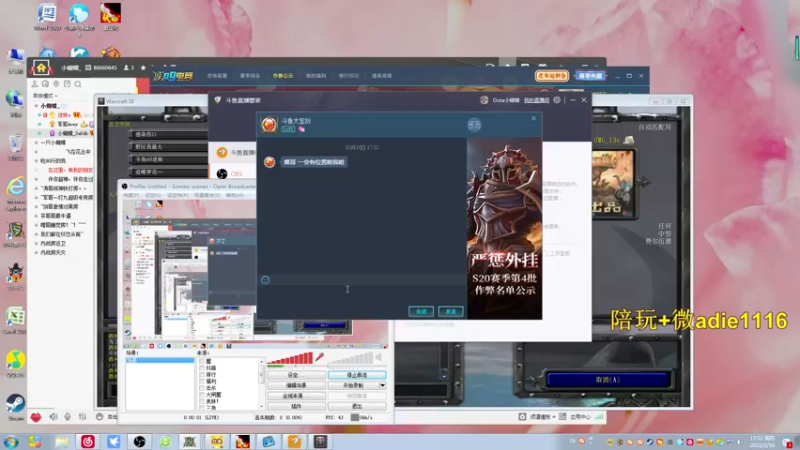This screenshot has height=450, width=800.
Task: Open file explorer from the taskbar
Action: click(x=62, y=441)
